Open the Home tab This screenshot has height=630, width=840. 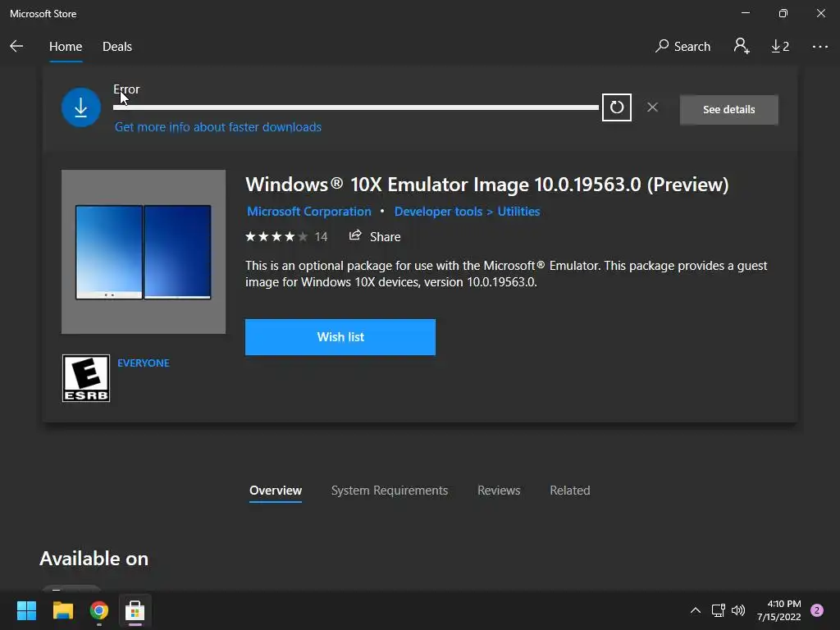point(66,47)
